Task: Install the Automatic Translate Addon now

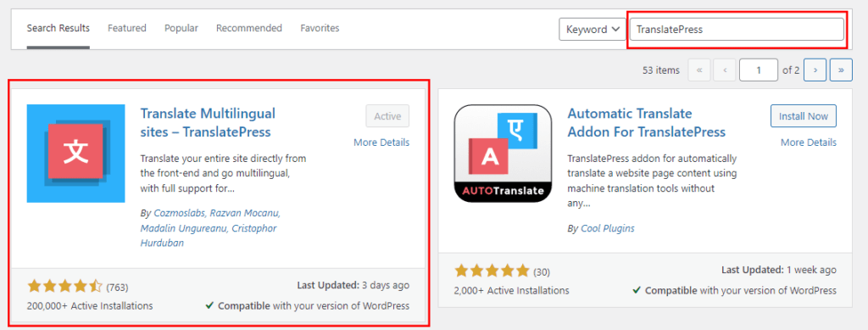Action: 804,116
